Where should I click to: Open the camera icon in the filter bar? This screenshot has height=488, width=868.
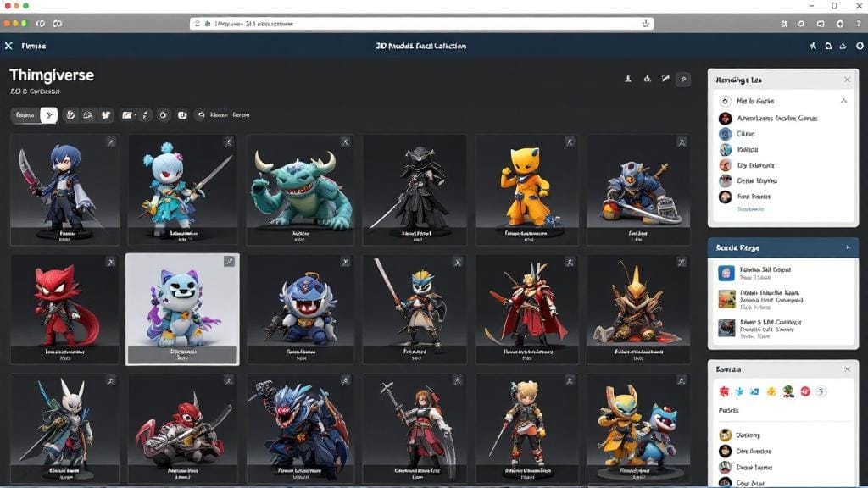(181, 115)
